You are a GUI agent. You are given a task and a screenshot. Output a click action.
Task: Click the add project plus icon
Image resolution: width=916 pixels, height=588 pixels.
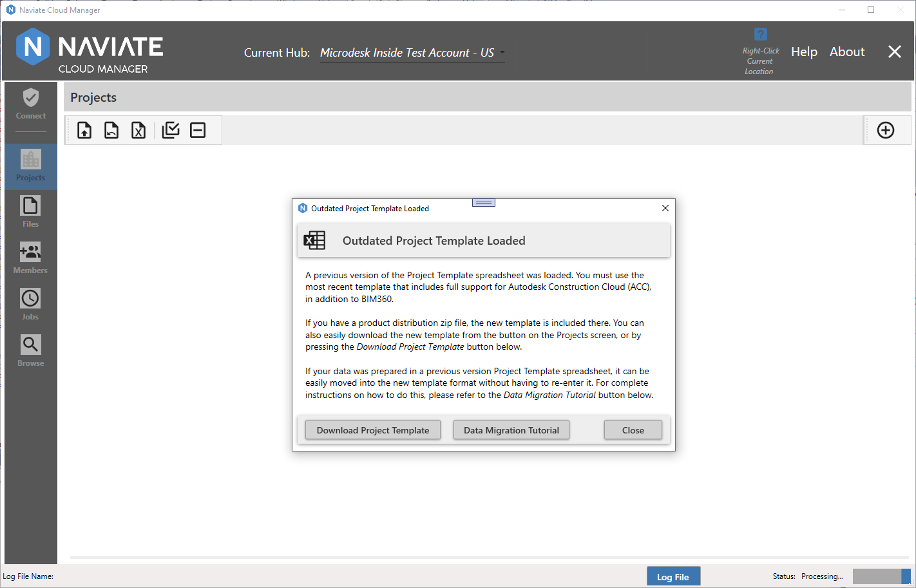[886, 130]
